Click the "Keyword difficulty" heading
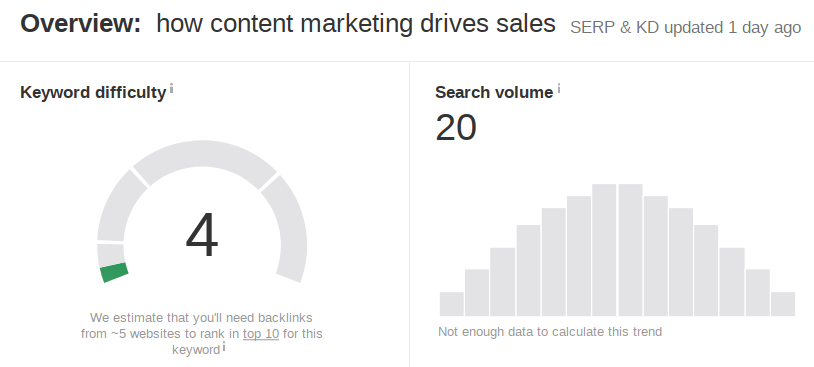 93,92
